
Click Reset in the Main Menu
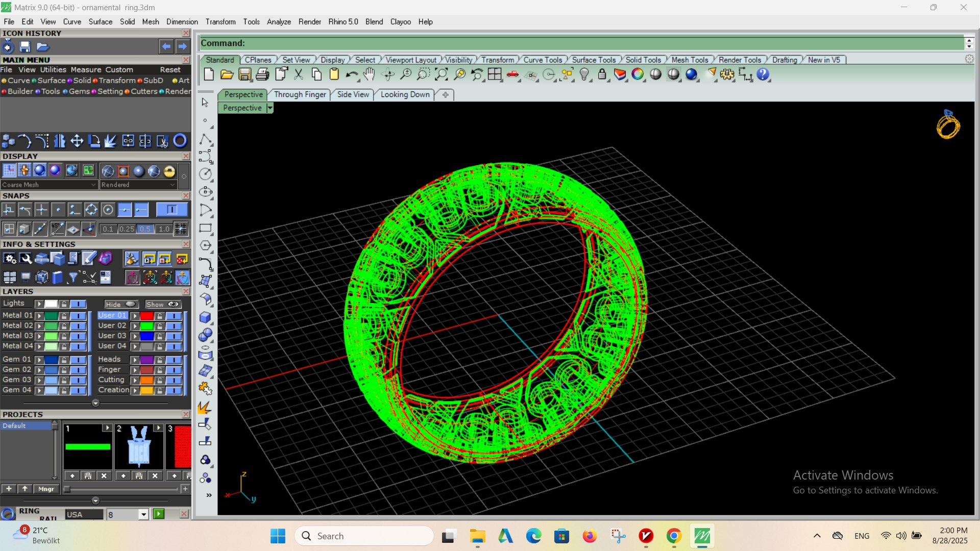(170, 69)
